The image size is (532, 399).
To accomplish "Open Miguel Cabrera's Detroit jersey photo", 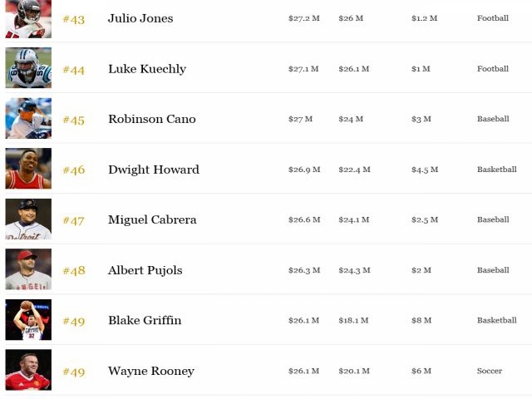I will tap(28, 219).
